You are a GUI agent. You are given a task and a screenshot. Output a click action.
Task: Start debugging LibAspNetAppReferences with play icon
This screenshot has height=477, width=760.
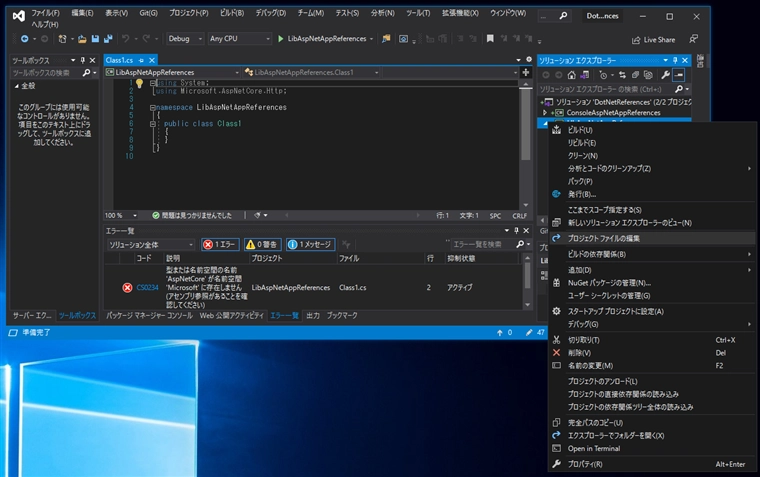pos(281,39)
